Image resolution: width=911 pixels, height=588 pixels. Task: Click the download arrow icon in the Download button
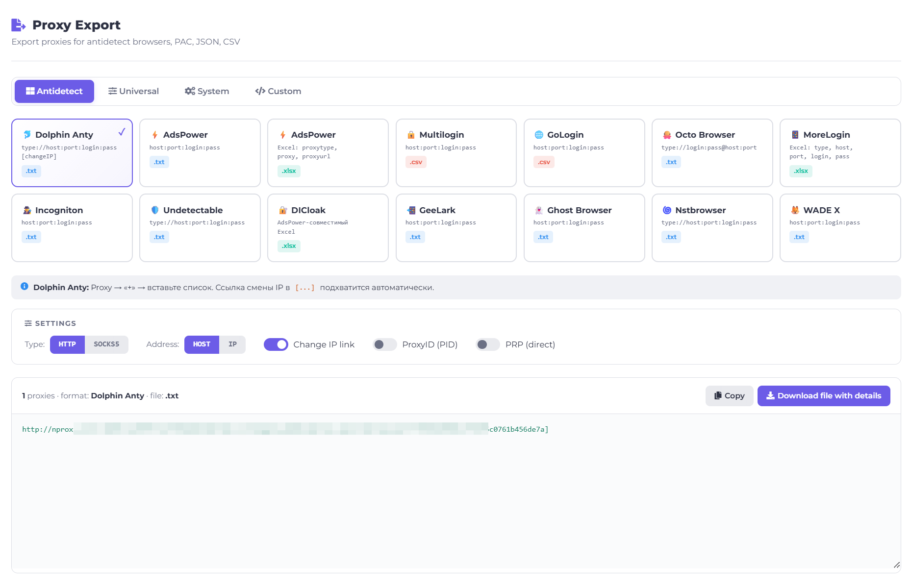[x=770, y=395]
